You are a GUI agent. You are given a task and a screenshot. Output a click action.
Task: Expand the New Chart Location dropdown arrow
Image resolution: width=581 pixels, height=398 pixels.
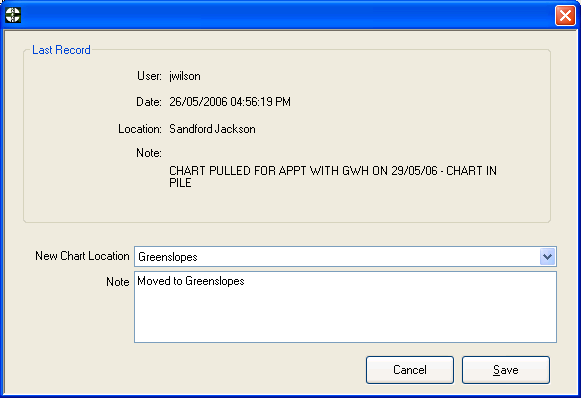(x=548, y=256)
